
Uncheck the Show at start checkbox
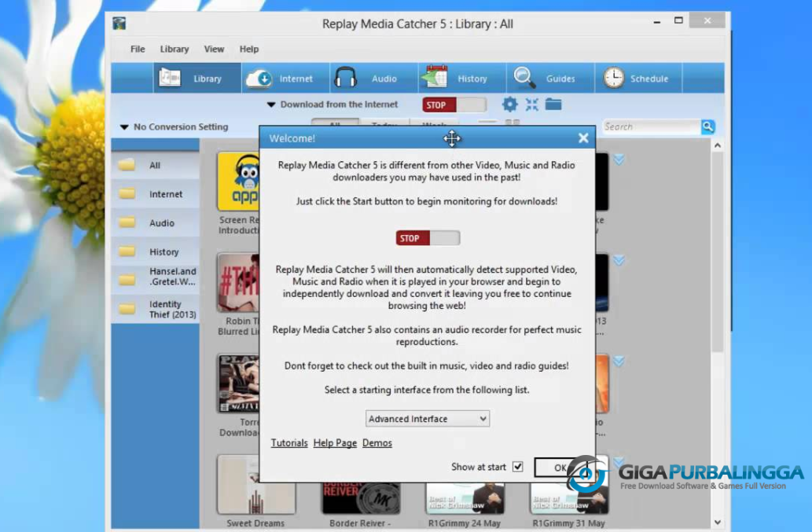[517, 467]
